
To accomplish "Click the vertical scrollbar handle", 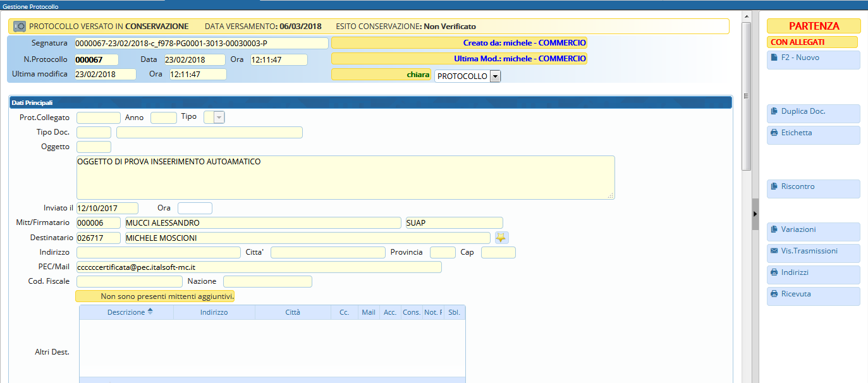I will pyautogui.click(x=746, y=95).
